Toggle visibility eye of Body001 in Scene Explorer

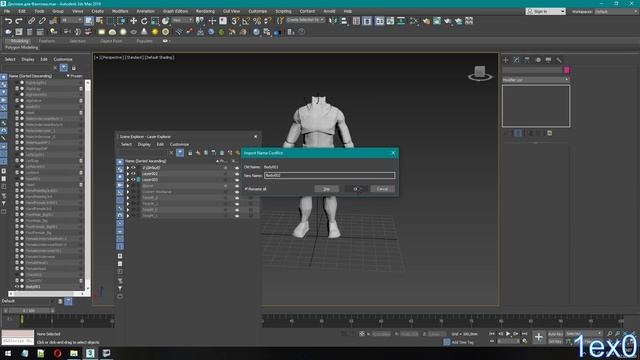pyautogui.click(x=17, y=287)
